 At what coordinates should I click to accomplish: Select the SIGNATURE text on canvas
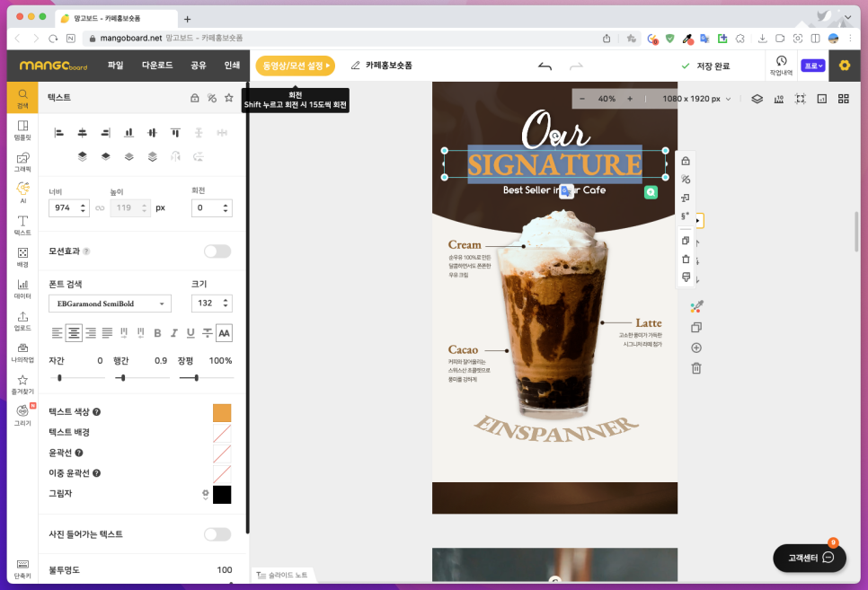[x=554, y=164]
